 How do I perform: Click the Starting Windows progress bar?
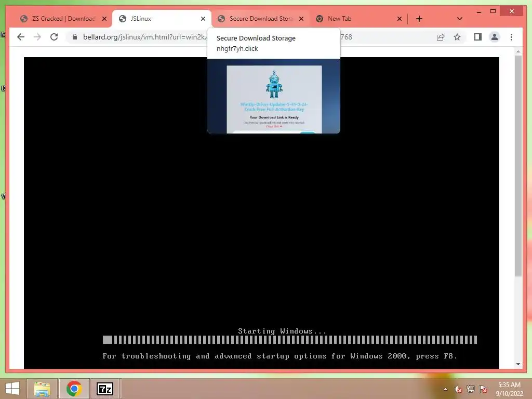tap(290, 340)
